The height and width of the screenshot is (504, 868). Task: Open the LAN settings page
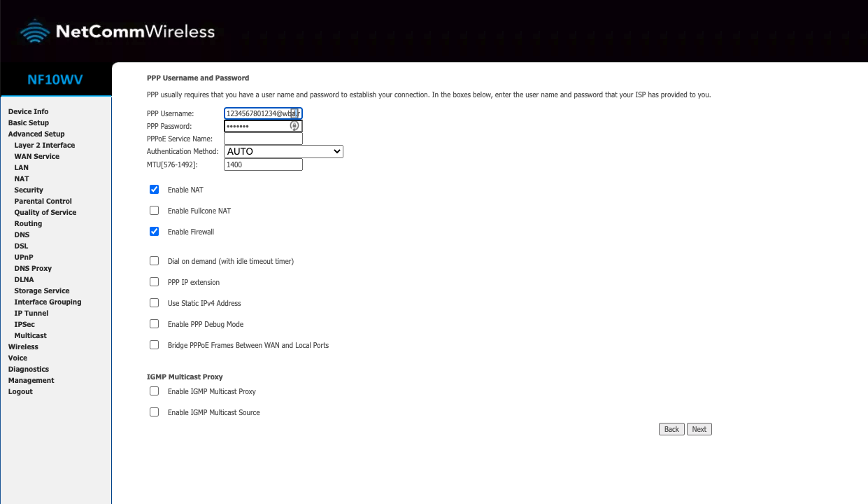tap(22, 168)
